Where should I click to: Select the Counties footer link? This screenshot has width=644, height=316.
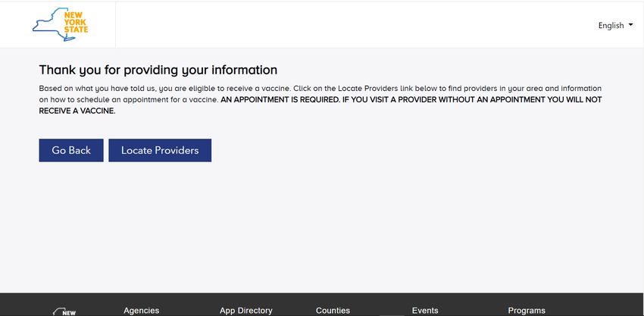(x=333, y=311)
